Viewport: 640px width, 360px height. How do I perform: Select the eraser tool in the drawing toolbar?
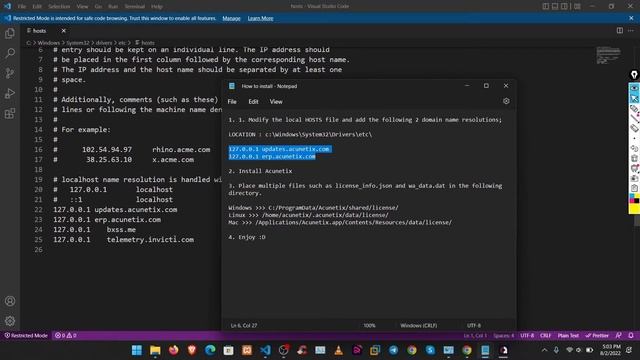634,128
